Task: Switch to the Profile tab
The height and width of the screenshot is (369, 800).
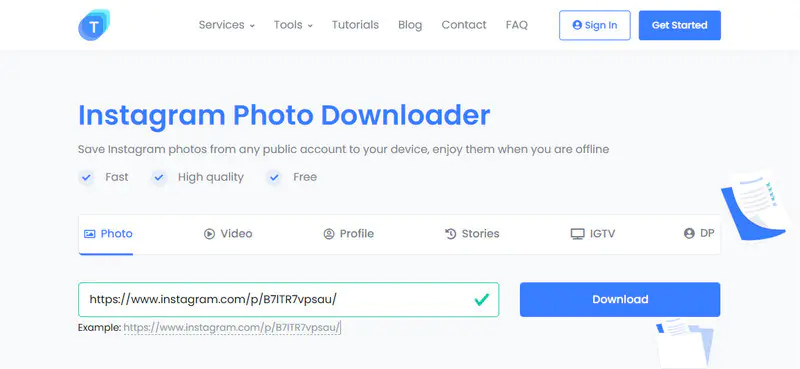Action: tap(348, 234)
